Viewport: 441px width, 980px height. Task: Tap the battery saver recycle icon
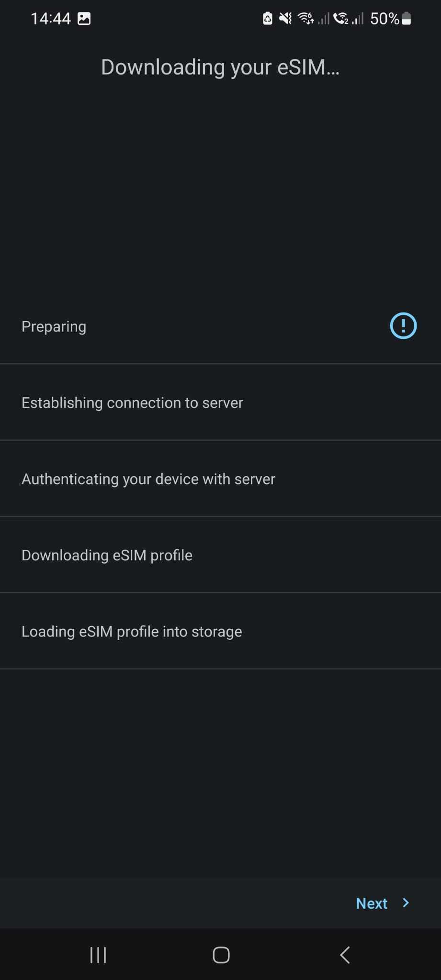point(268,19)
